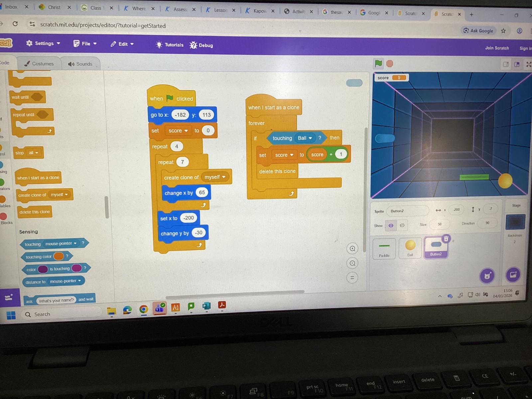Click the Join Scratch link

[x=497, y=48]
